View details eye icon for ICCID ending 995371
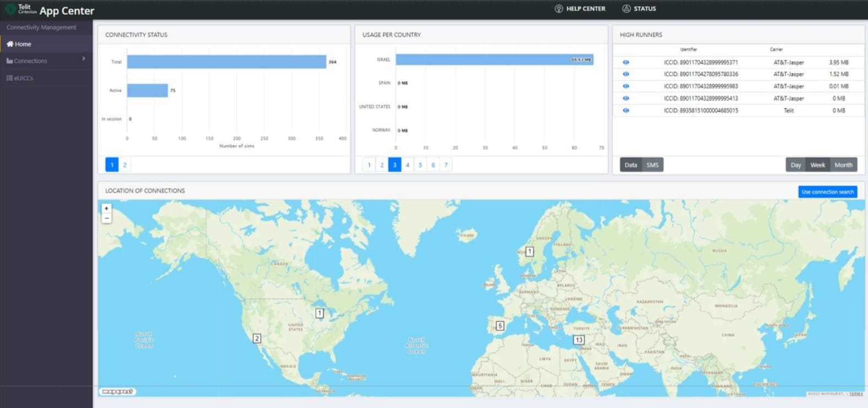Image resolution: width=868 pixels, height=408 pixels. pyautogui.click(x=626, y=62)
